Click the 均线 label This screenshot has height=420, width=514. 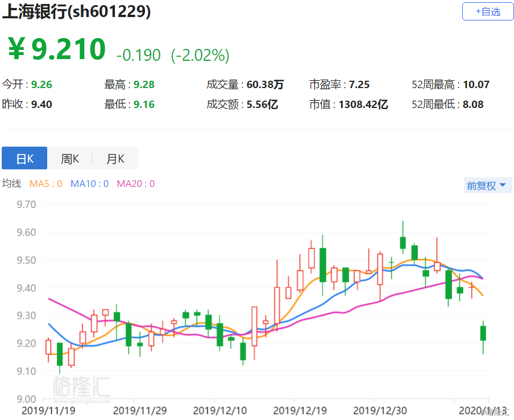tap(11, 184)
